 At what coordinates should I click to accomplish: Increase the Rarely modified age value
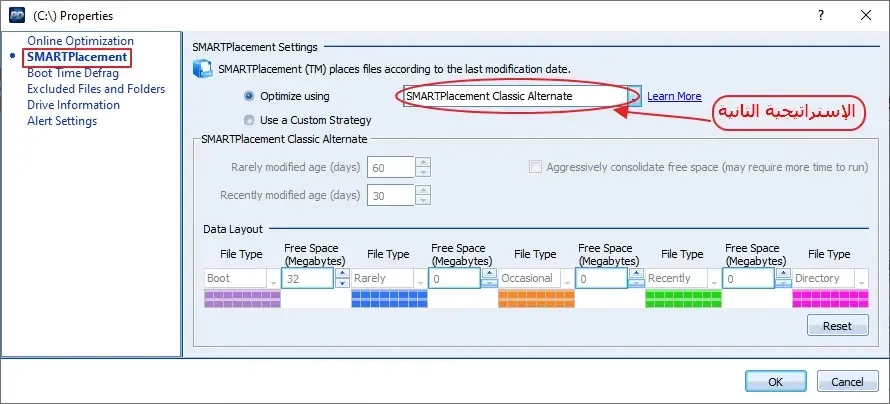(x=423, y=162)
